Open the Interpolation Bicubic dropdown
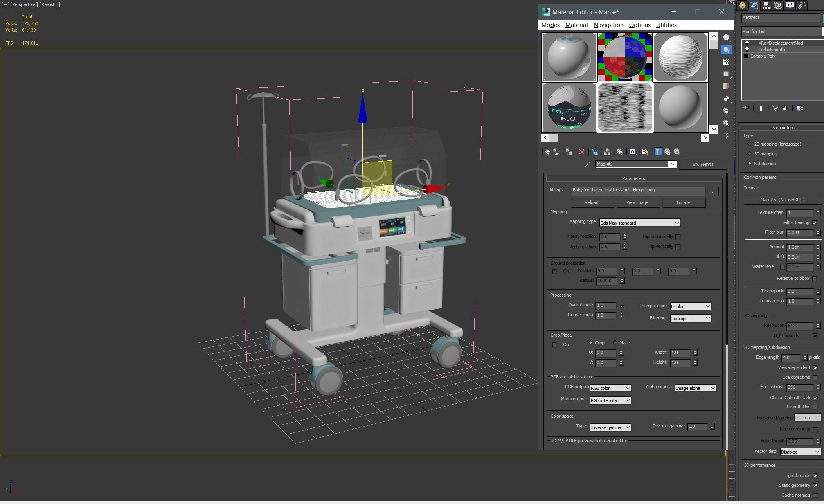Viewport: 824px width, 504px height. pyautogui.click(x=690, y=307)
